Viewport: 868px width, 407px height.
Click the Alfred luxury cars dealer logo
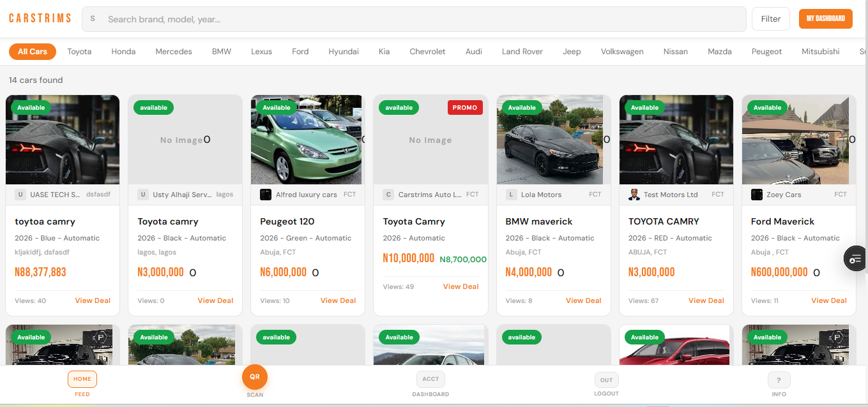point(266,195)
